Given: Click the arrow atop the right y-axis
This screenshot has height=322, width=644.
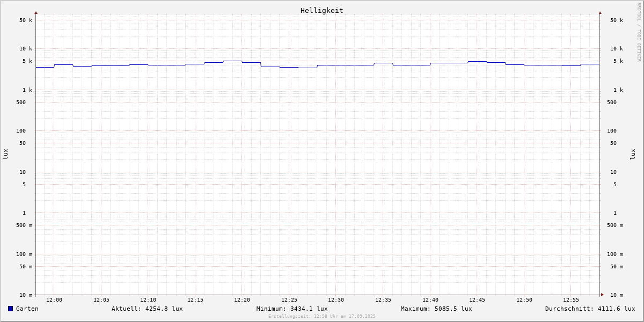Looking at the screenshot, I should [x=600, y=12].
